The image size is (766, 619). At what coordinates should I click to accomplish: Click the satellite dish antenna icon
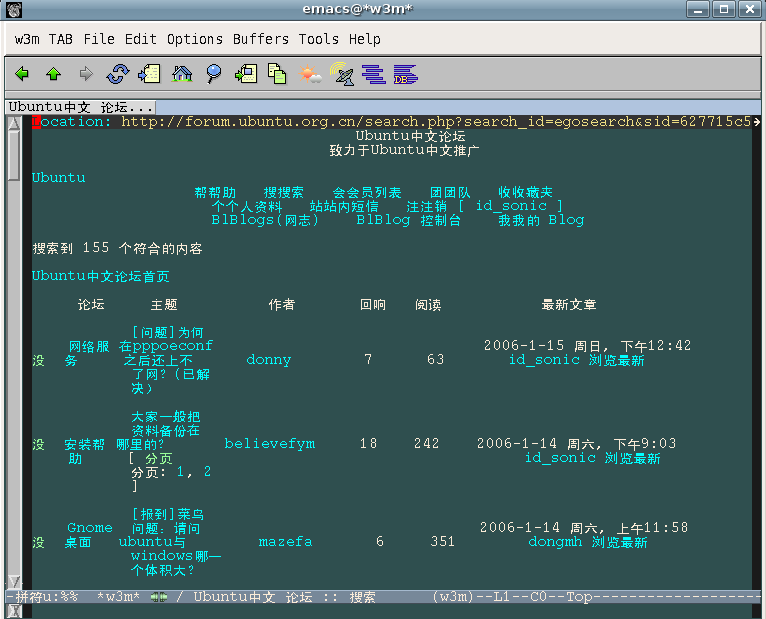click(342, 74)
